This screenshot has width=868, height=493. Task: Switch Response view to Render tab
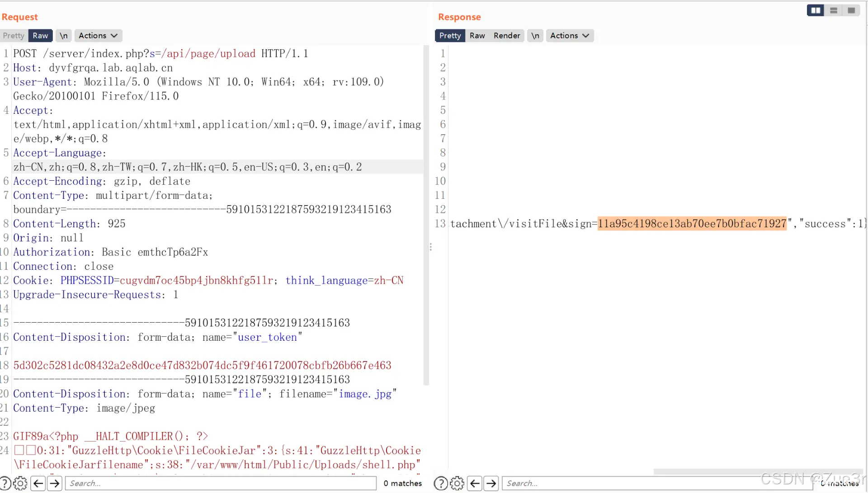click(x=507, y=35)
